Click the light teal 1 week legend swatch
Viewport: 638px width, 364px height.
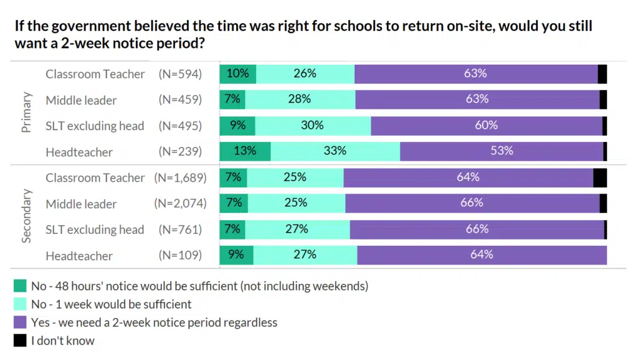coord(21,304)
